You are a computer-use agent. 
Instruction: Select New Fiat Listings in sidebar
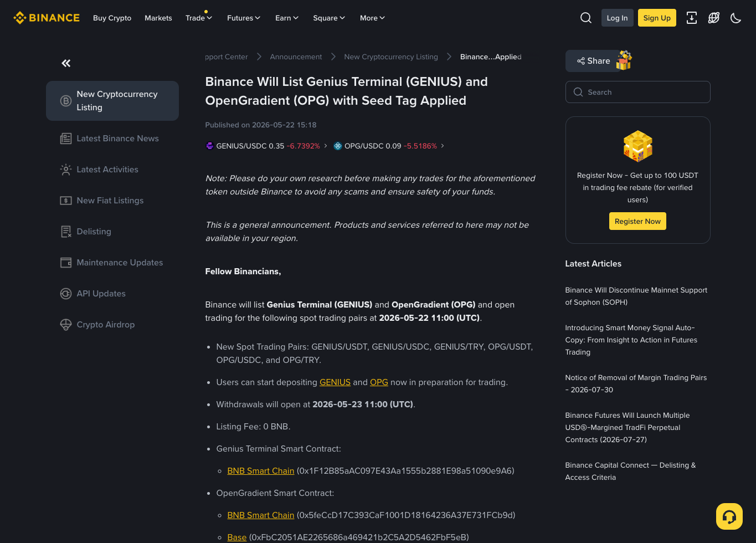click(x=112, y=201)
